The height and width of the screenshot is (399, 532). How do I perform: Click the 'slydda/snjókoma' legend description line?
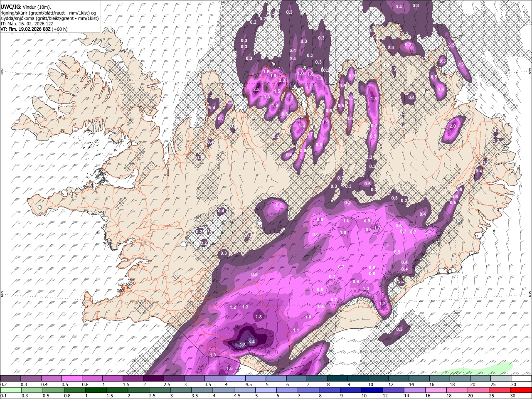49,18
